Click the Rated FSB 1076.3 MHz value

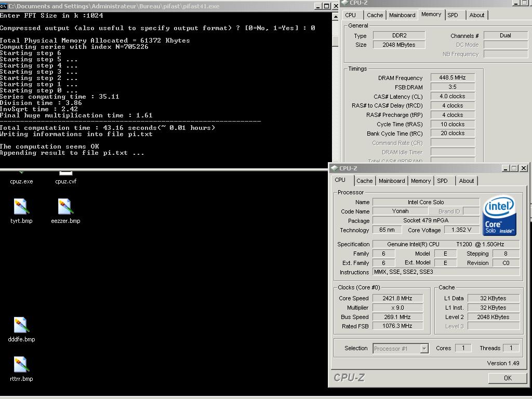click(397, 326)
